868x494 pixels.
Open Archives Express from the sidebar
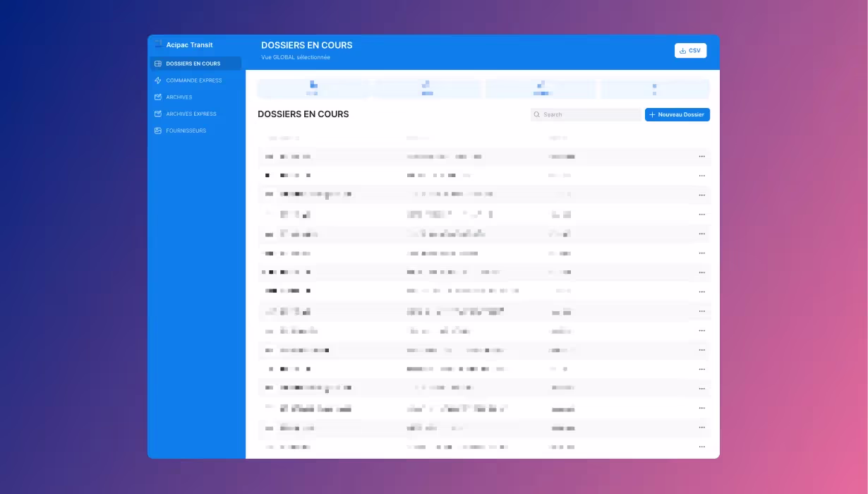191,114
